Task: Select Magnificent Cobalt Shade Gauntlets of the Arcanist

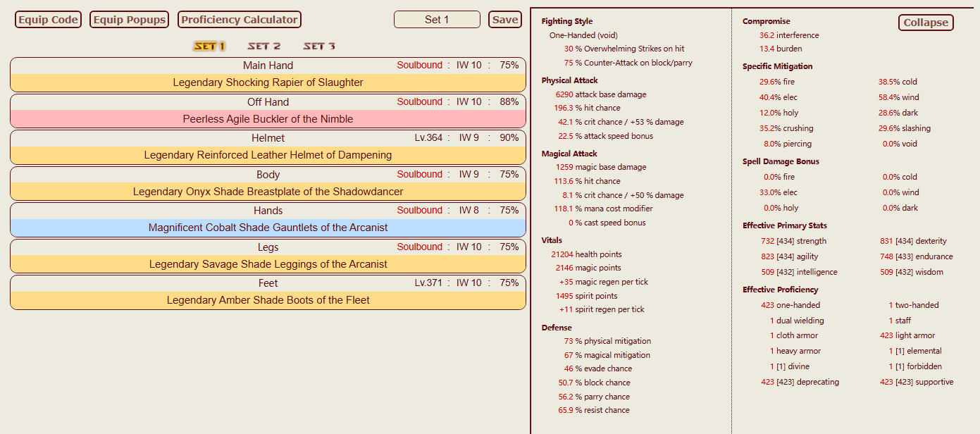Action: pos(268,228)
